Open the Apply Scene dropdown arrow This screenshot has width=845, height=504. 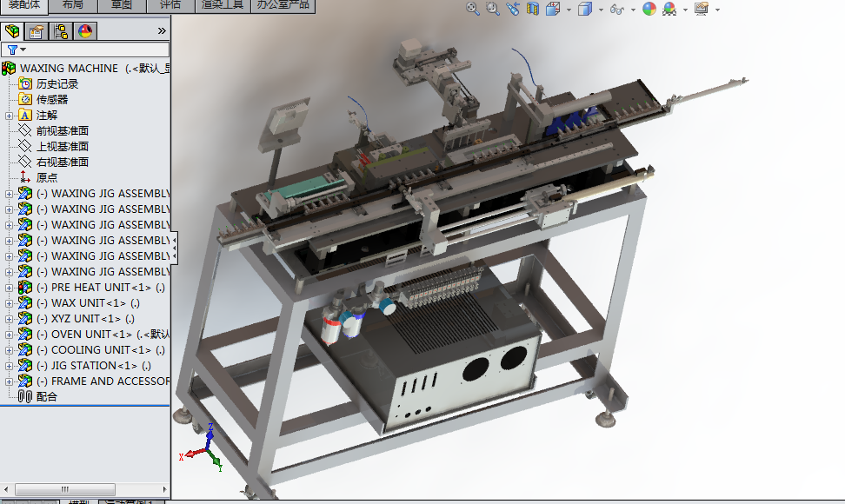pos(685,10)
